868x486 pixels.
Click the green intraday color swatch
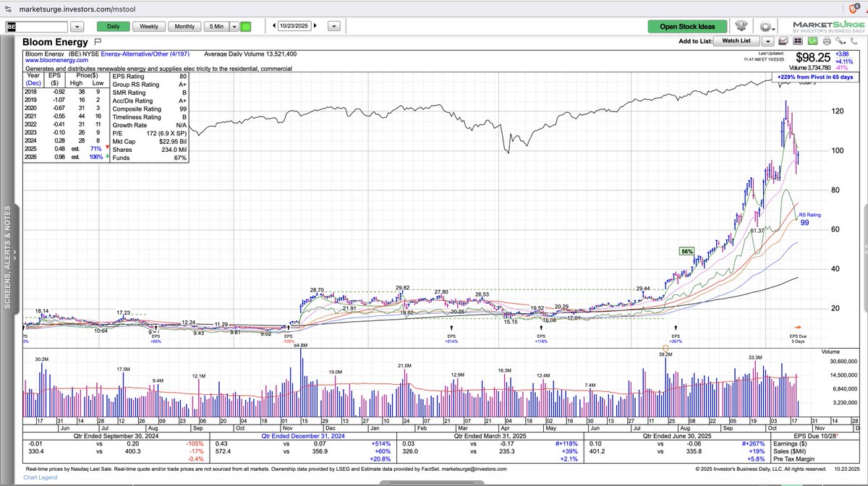coord(246,26)
